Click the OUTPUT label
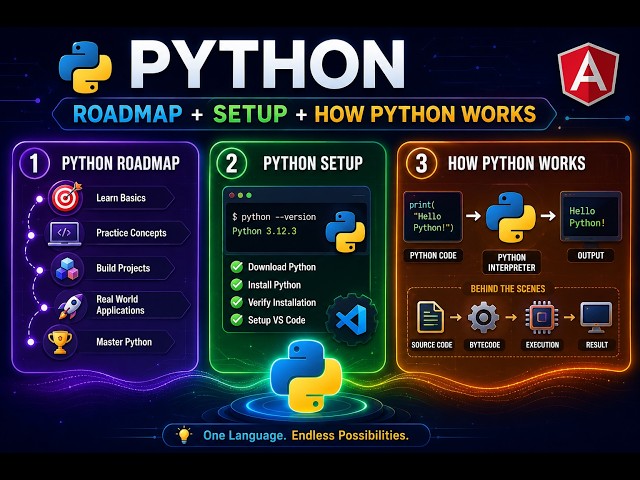 pos(591,256)
